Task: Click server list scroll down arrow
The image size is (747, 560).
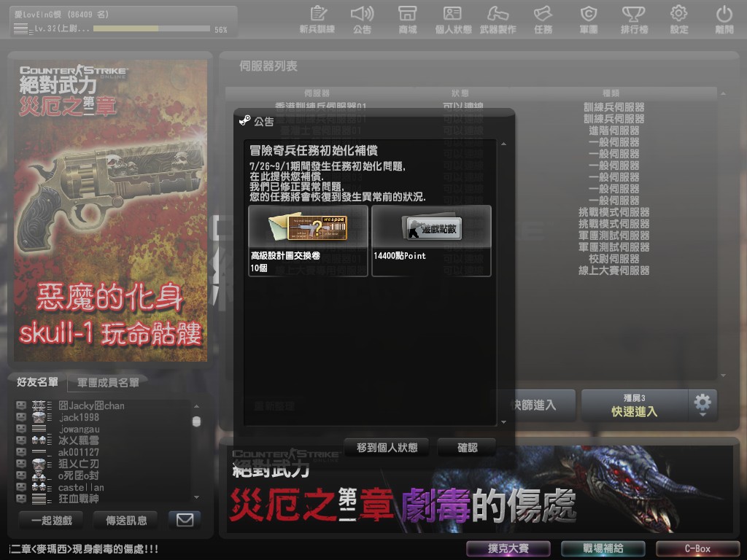Action: [723, 376]
